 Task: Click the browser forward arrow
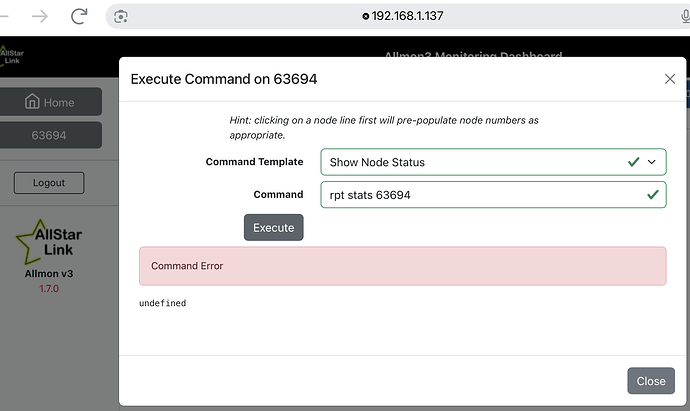40,16
